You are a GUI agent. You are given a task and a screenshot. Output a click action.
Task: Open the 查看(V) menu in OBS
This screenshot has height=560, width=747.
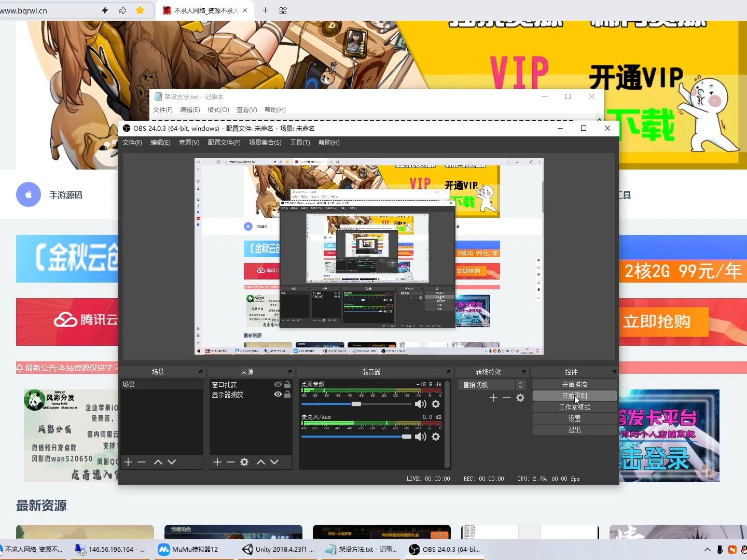pos(189,143)
